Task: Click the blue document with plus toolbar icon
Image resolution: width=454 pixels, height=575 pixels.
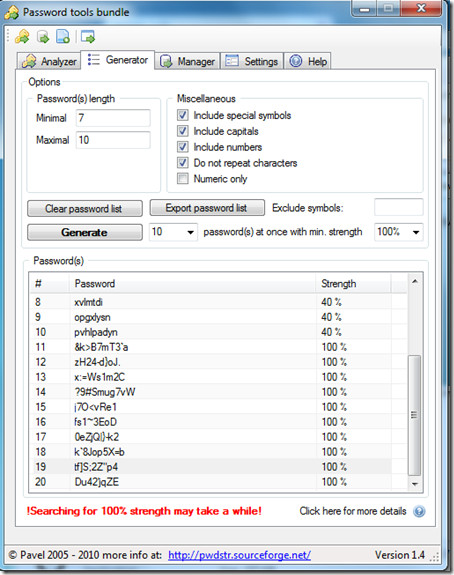Action: click(63, 37)
